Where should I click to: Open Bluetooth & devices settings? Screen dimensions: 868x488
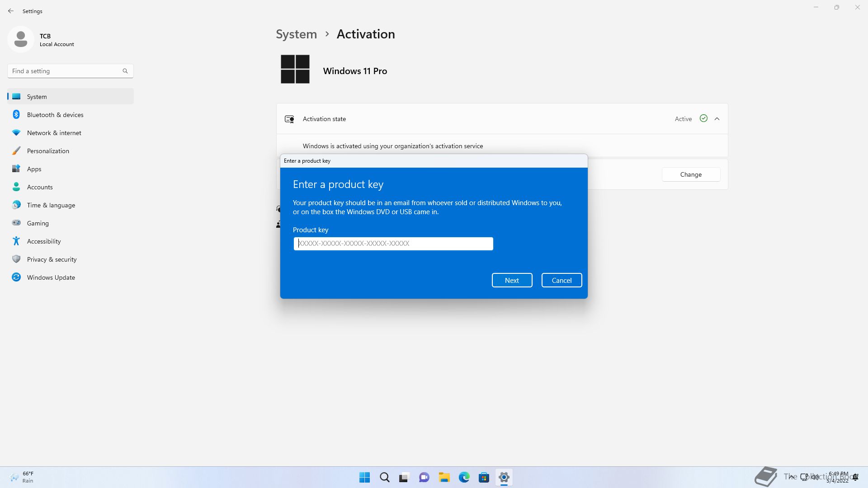[71, 115]
